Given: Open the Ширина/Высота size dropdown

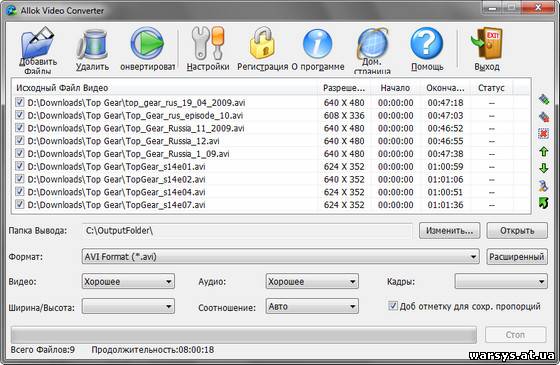Looking at the screenshot, I should point(128,306).
